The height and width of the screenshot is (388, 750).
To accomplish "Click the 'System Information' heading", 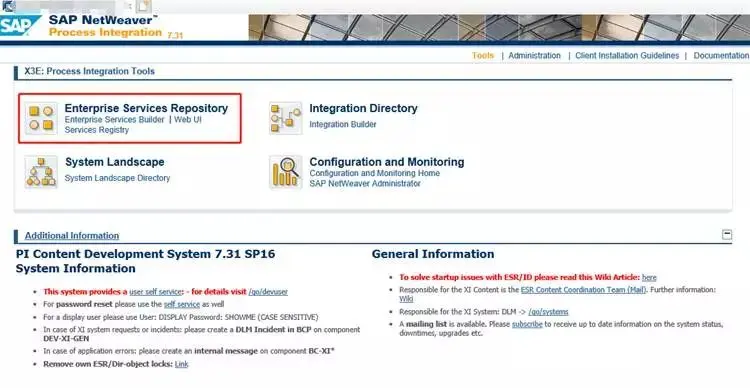I will pyautogui.click(x=76, y=268).
